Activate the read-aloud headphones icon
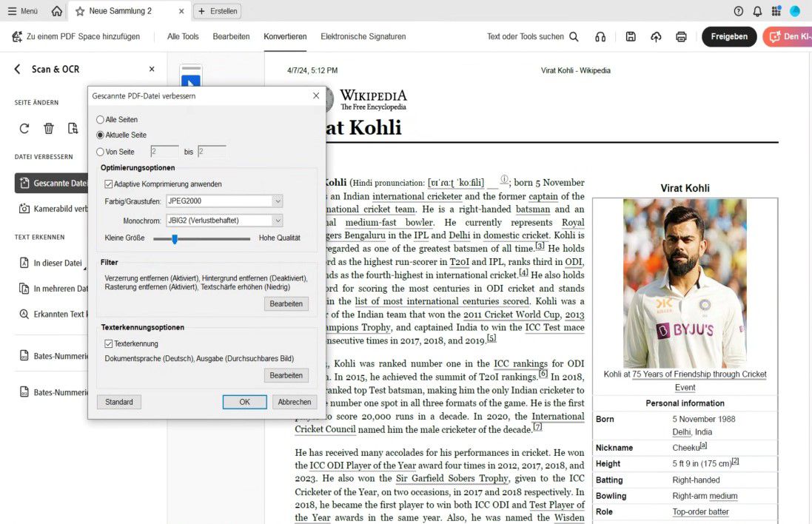The width and height of the screenshot is (812, 524). pos(600,36)
